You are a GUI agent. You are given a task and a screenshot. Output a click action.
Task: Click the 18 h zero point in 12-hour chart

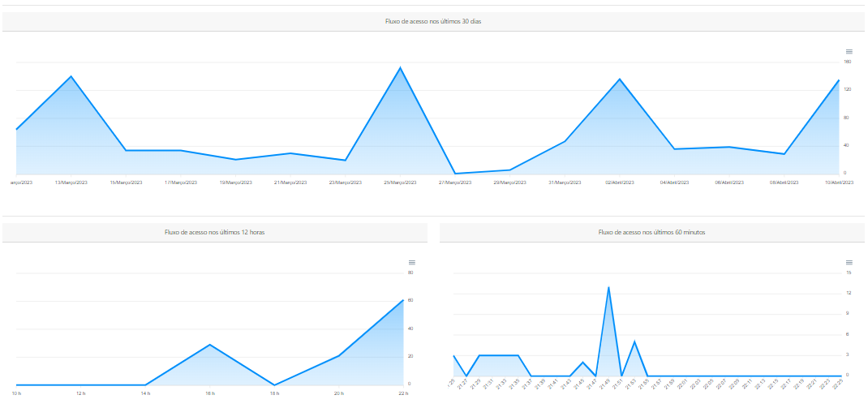(274, 384)
